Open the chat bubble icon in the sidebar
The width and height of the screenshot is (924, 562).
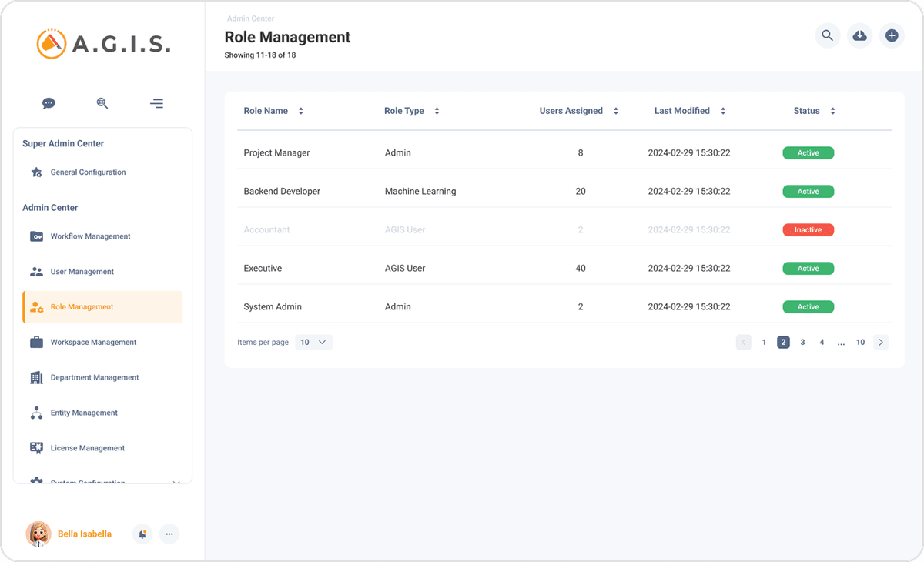click(x=49, y=102)
